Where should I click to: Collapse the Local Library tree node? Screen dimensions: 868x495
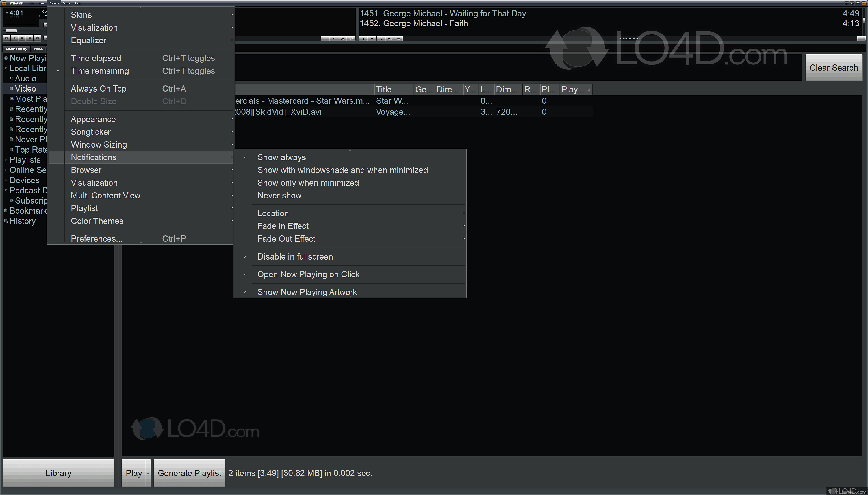[x=6, y=68]
